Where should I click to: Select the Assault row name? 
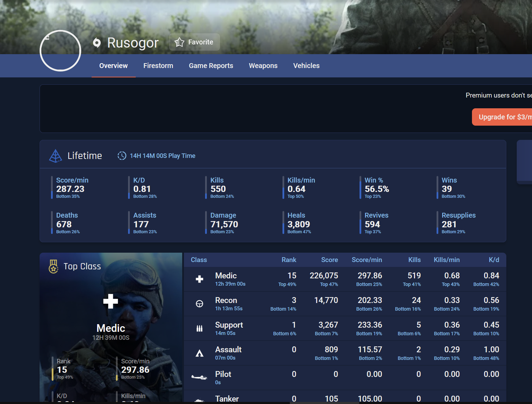[228, 350]
